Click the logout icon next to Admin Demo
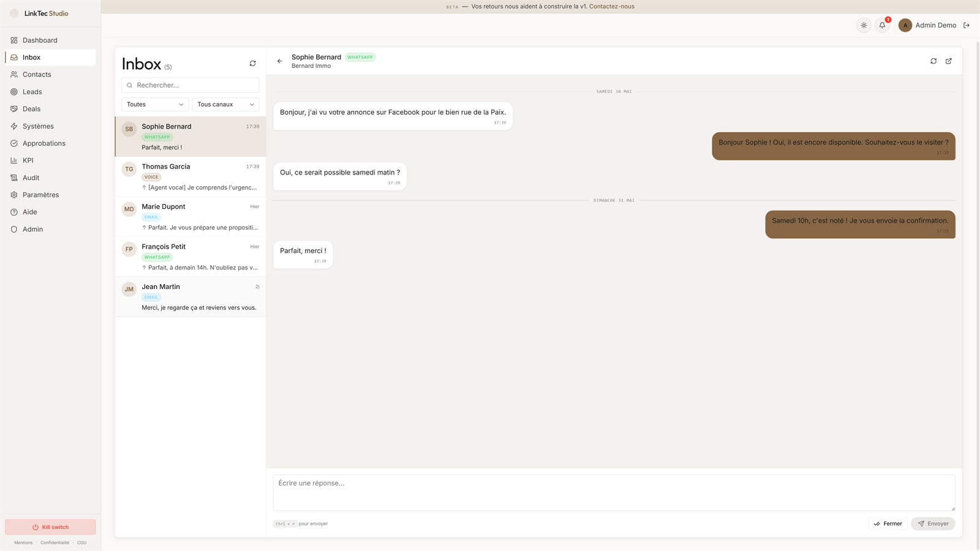The width and height of the screenshot is (980, 551). pyautogui.click(x=967, y=25)
